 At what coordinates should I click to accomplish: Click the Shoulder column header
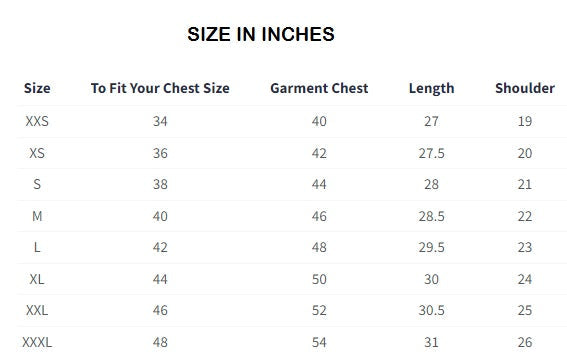(x=525, y=88)
